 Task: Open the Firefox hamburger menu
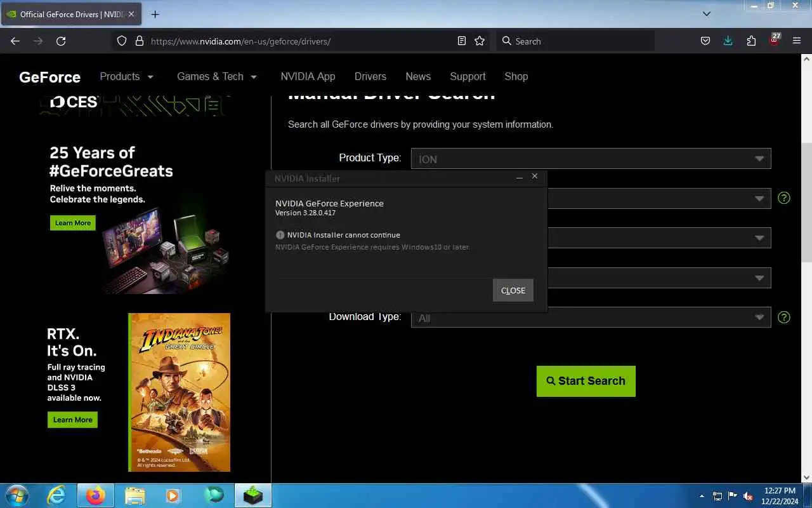(797, 41)
